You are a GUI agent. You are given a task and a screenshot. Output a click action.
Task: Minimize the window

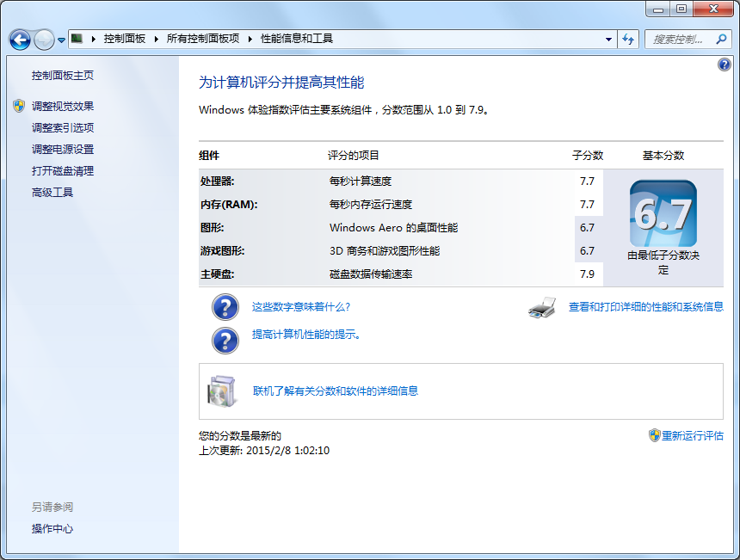pyautogui.click(x=658, y=9)
